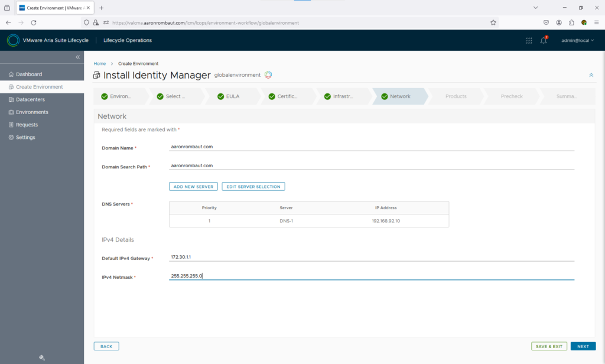The height and width of the screenshot is (364, 605).
Task: Go to the Infrastructure wizard step
Action: click(343, 96)
